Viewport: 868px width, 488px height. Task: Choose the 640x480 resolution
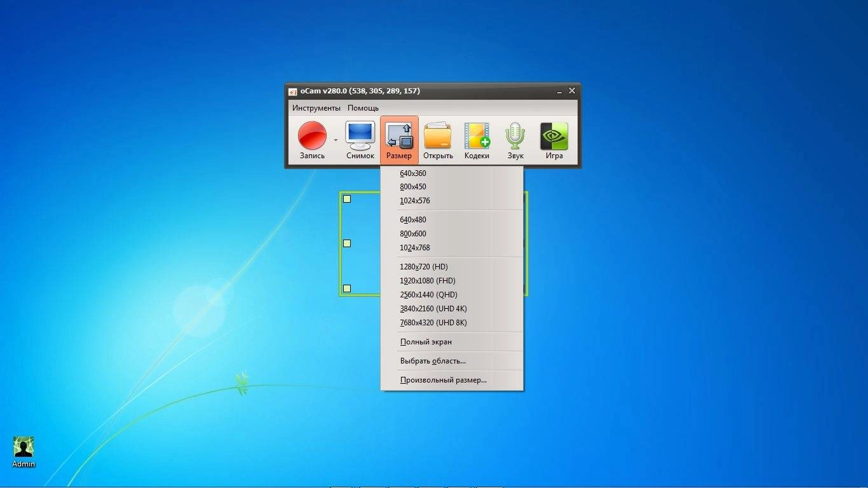tap(452, 220)
